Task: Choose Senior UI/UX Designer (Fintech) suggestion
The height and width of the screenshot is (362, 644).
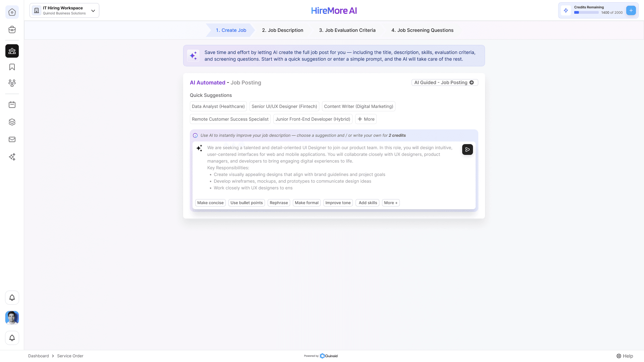Action: (284, 106)
